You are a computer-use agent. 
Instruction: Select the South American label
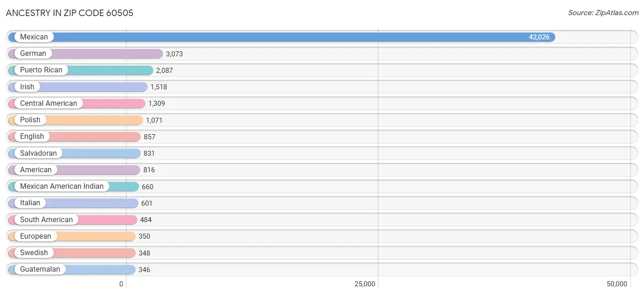(46, 219)
